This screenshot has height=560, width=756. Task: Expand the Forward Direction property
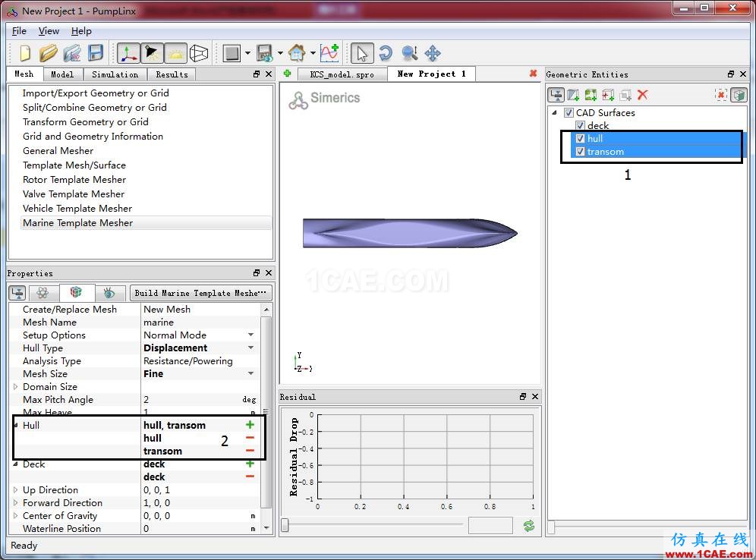pos(15,502)
